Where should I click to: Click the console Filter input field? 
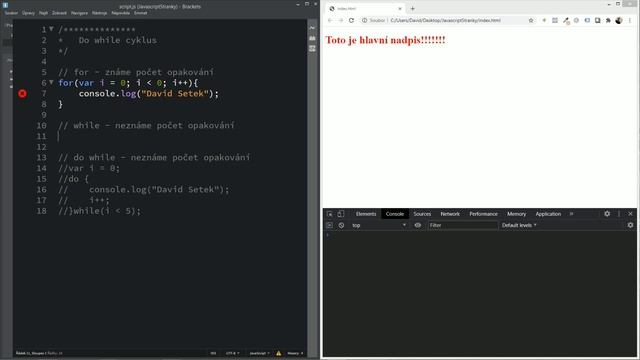click(x=463, y=225)
